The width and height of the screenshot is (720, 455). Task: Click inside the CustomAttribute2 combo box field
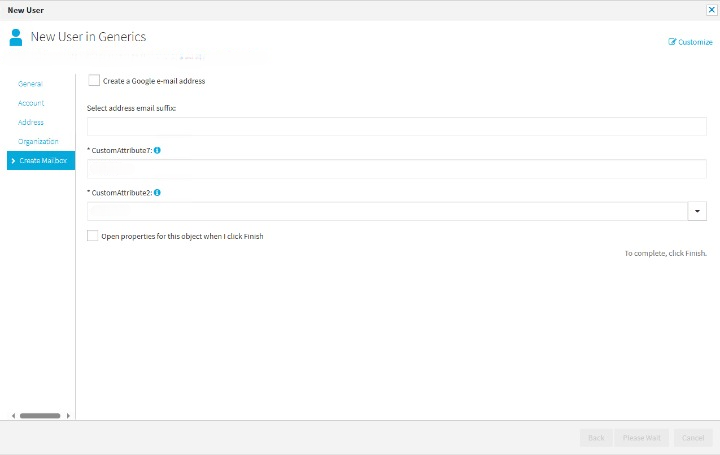click(x=387, y=211)
